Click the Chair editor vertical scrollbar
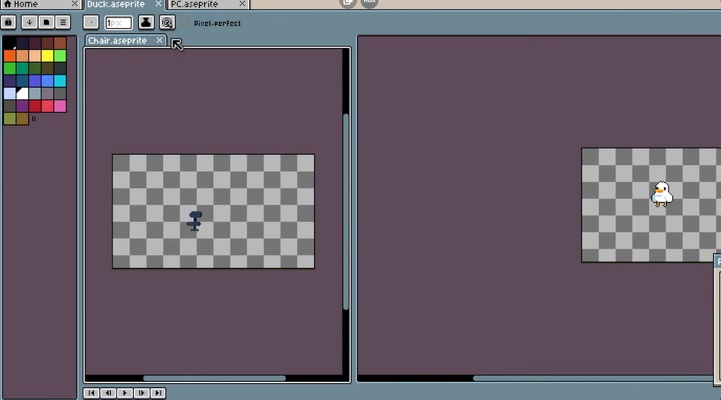This screenshot has height=400, width=721. pyautogui.click(x=346, y=212)
